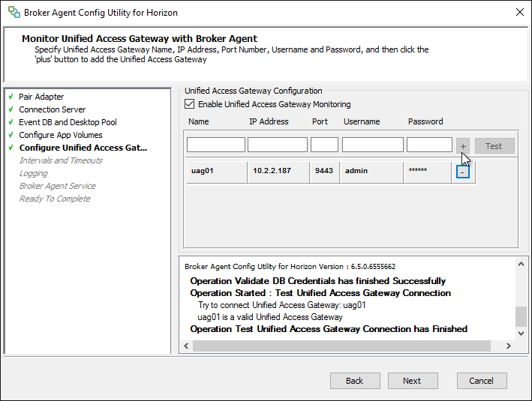Click the admin username cell
Viewport: 532px width, 401px height.
[x=371, y=172]
